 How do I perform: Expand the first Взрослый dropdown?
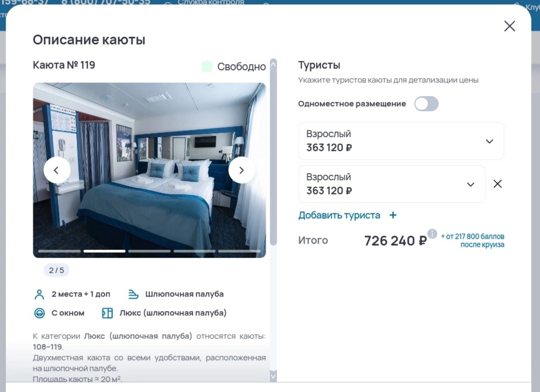coord(401,141)
